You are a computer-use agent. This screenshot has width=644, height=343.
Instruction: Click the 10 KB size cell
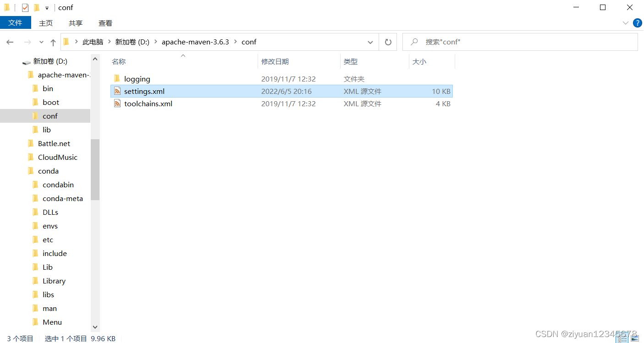pos(441,91)
